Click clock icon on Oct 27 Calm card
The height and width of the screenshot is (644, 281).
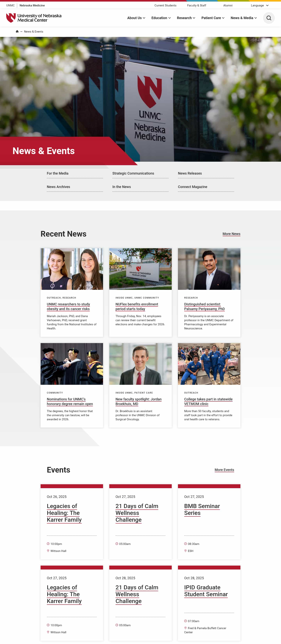117,544
